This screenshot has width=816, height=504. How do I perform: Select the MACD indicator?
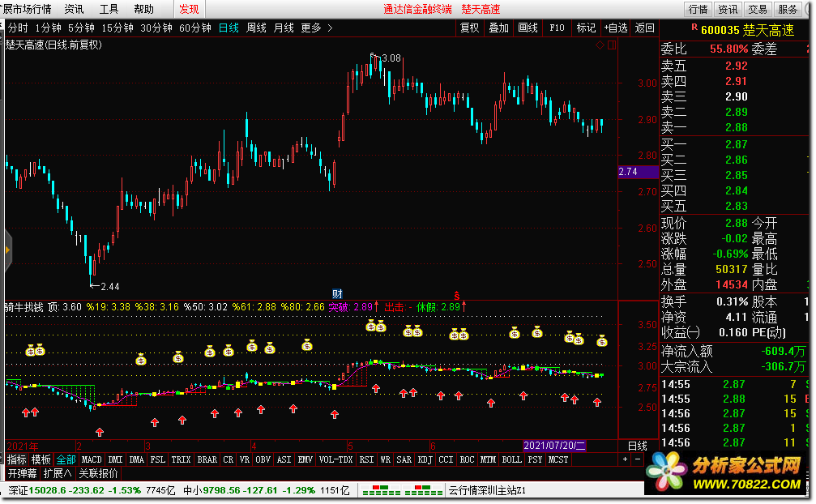click(x=92, y=459)
